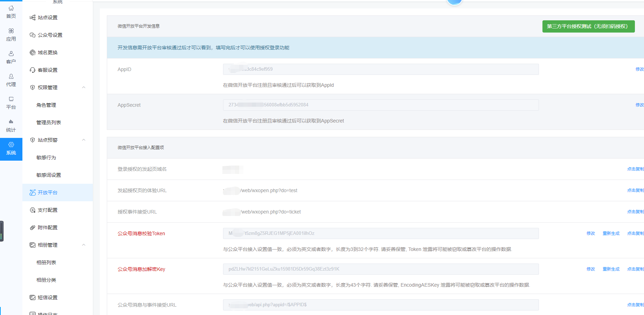Image resolution: width=644 pixels, height=315 pixels.
Task: Click the 相册管理 album icon
Action: pos(33,245)
